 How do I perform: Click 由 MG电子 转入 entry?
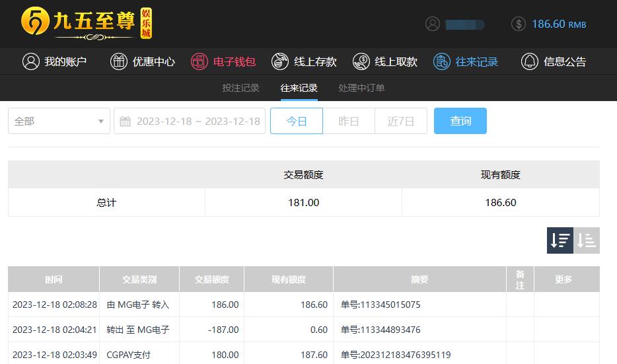tap(137, 305)
